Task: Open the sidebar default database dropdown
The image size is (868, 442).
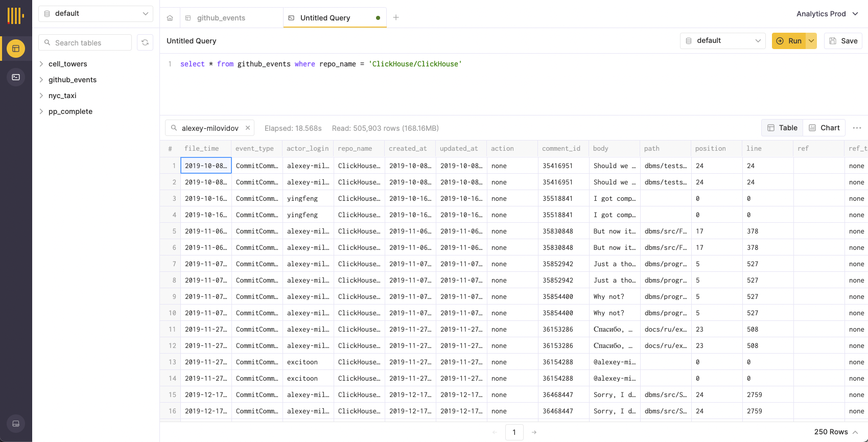Action: click(96, 14)
